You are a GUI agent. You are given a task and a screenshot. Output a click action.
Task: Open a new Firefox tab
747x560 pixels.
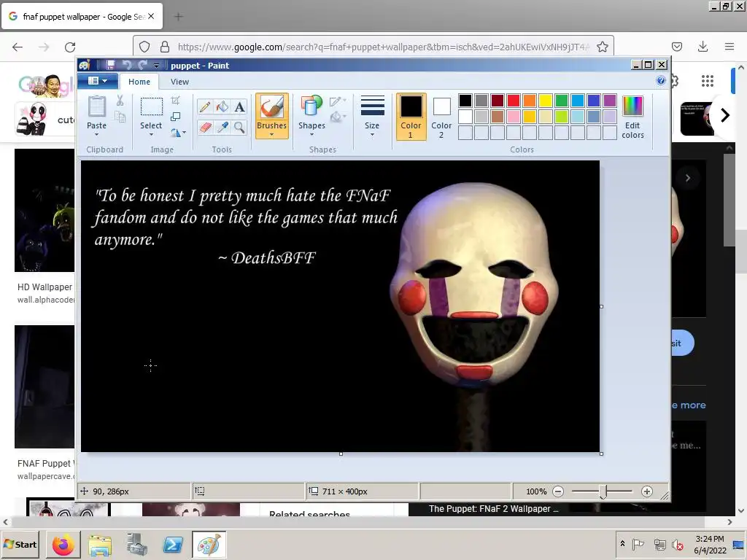point(179,17)
